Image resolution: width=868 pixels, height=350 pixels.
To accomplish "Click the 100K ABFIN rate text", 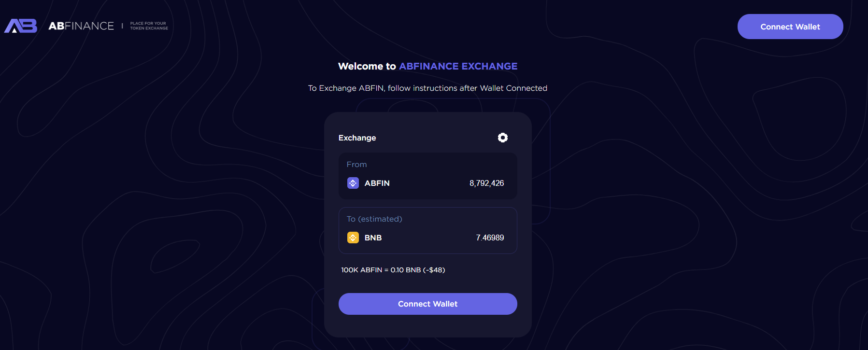I will pyautogui.click(x=393, y=270).
